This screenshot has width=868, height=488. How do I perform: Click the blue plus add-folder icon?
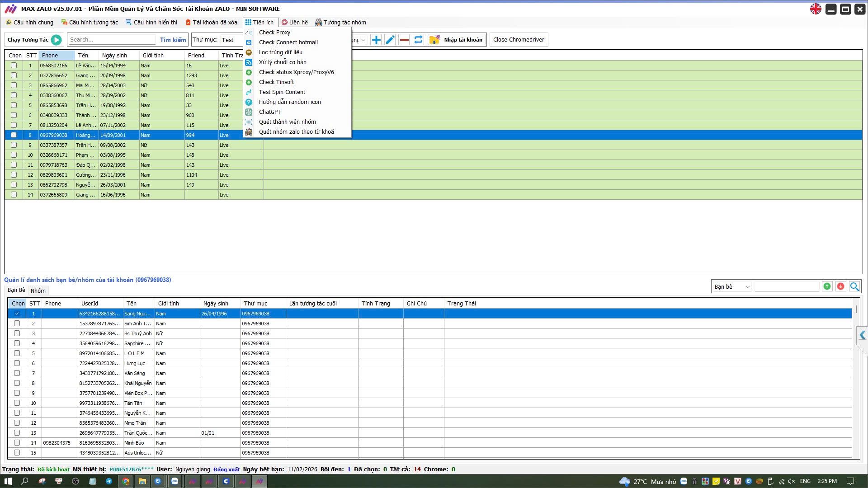376,40
